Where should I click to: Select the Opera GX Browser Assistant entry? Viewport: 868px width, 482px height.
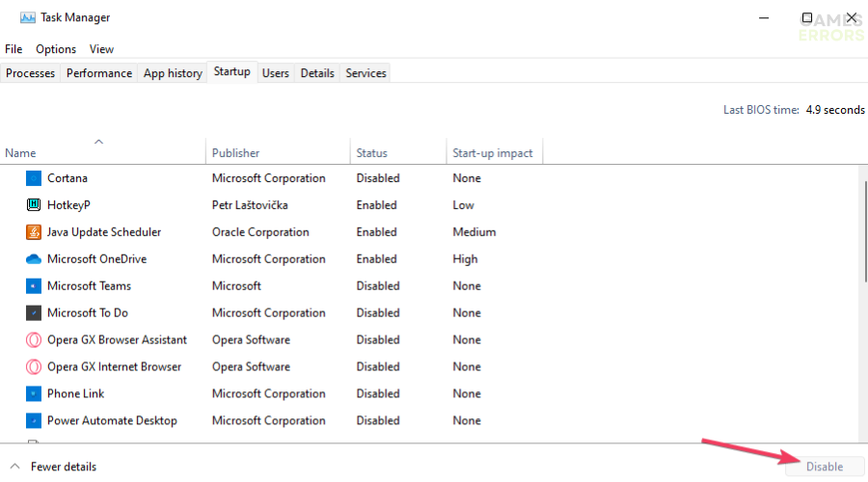click(117, 339)
